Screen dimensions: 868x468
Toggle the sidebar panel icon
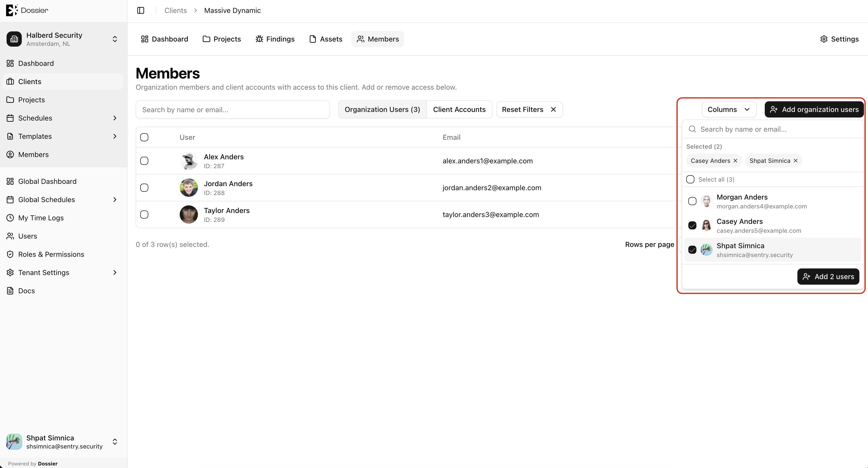tap(141, 10)
